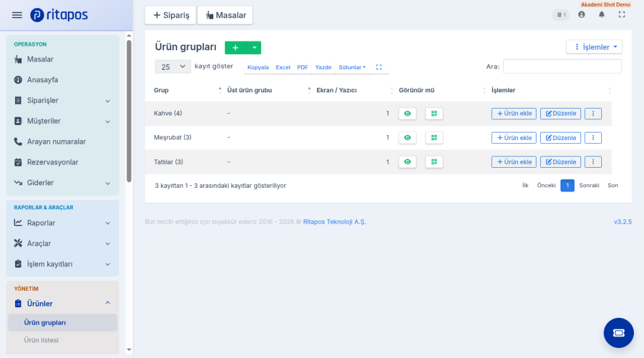The image size is (644, 358).
Task: Expand Müşteriler sidebar menu
Action: point(62,121)
